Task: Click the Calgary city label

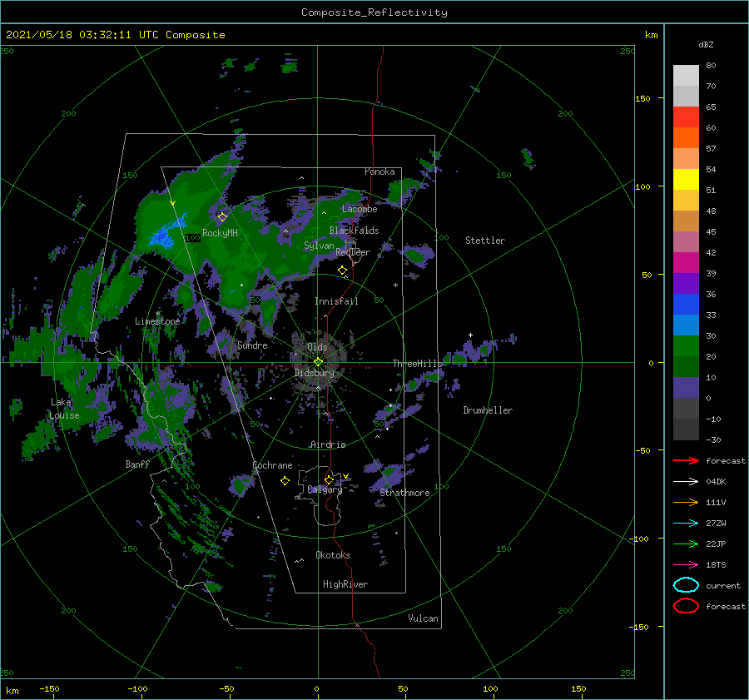Action: [325, 489]
